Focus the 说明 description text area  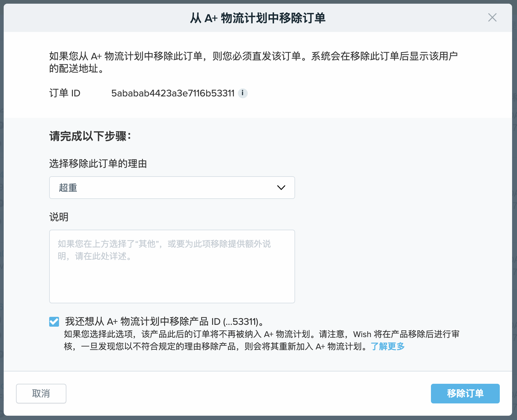pyautogui.click(x=172, y=266)
